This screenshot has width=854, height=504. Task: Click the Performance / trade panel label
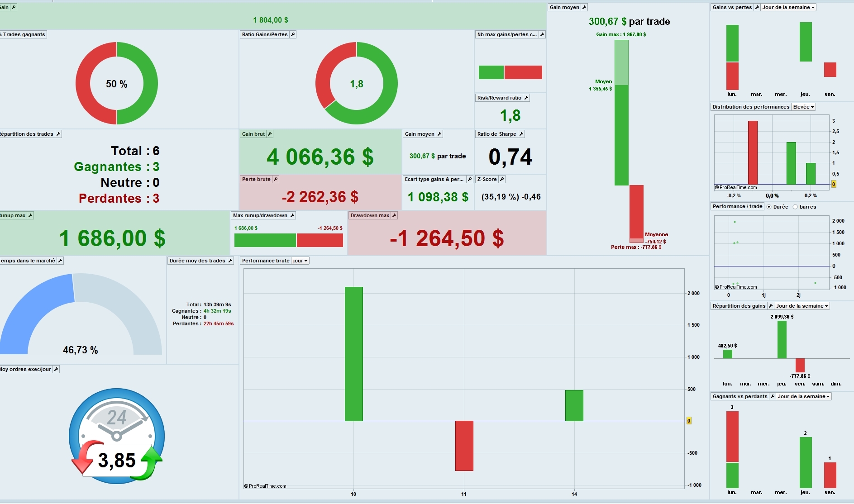(x=737, y=206)
